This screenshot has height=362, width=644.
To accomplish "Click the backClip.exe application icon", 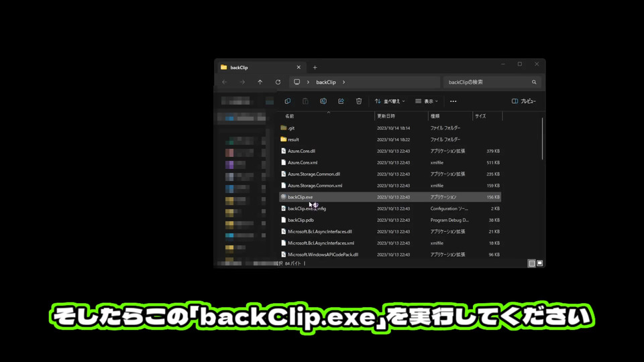I will pyautogui.click(x=283, y=197).
